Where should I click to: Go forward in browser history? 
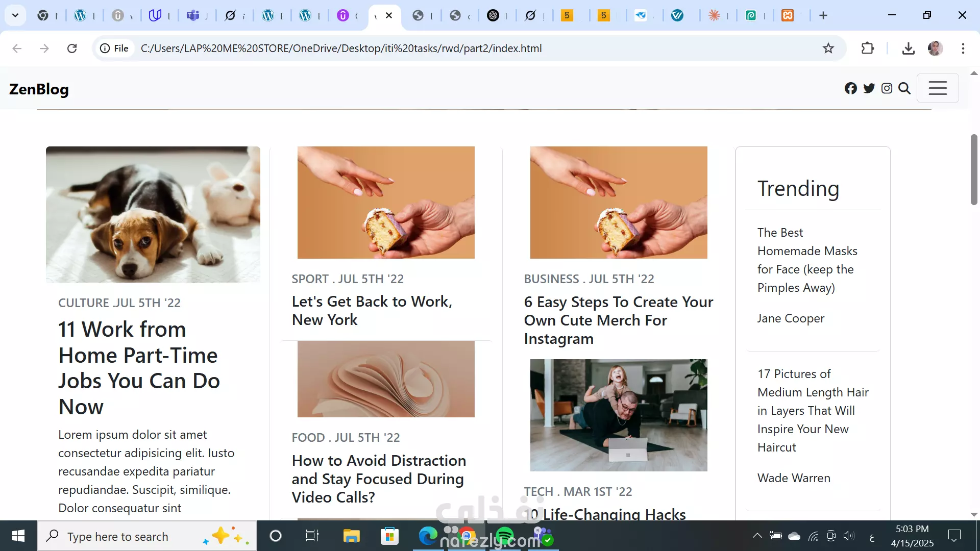click(x=44, y=48)
